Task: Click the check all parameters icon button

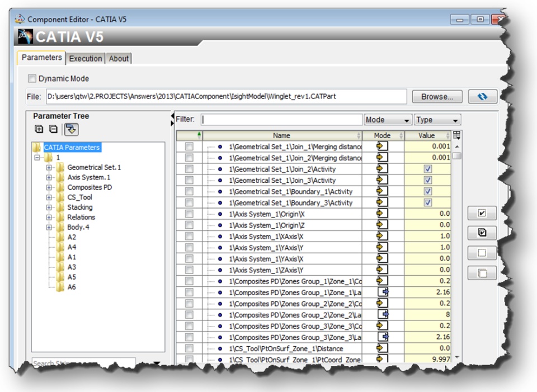Action: coord(482,233)
